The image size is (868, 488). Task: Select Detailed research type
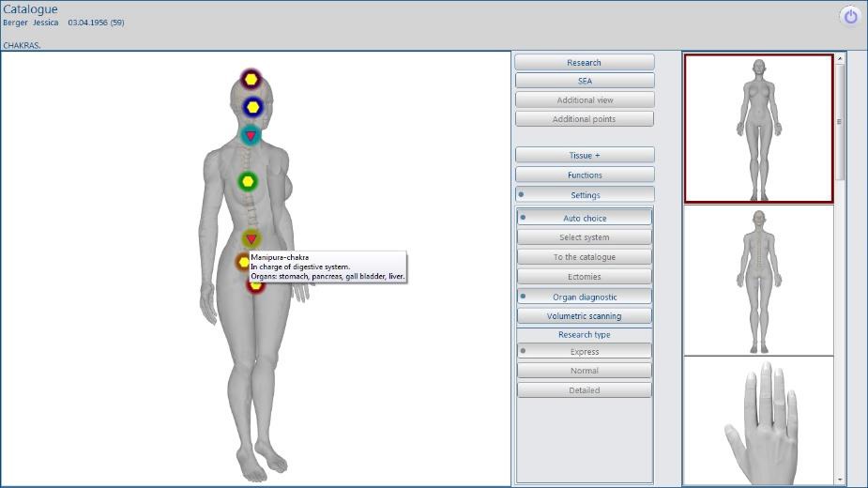(x=585, y=390)
